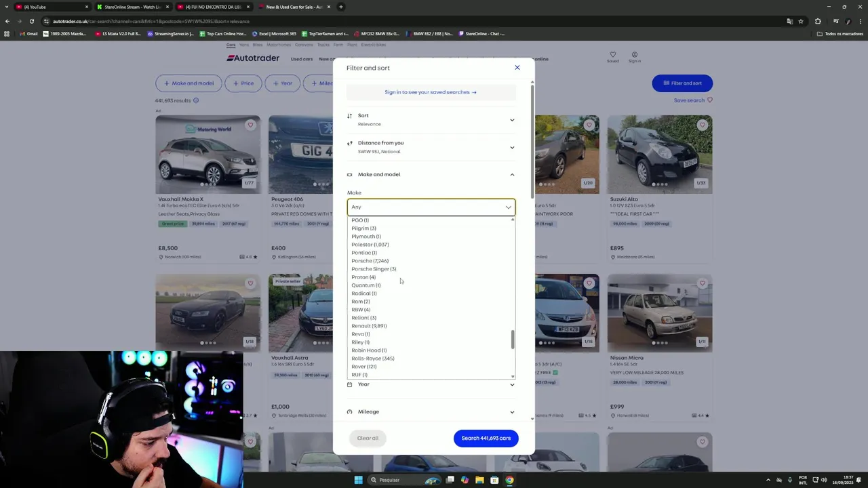Reload the page

[x=31, y=21]
